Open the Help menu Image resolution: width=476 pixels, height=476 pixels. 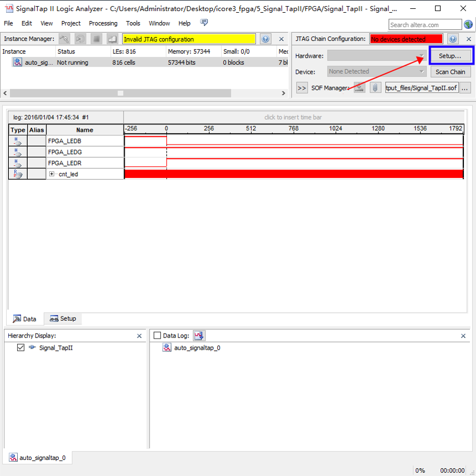[185, 23]
